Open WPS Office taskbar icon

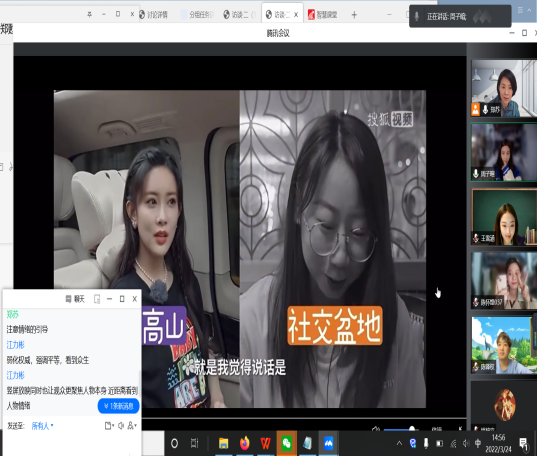pos(265,443)
